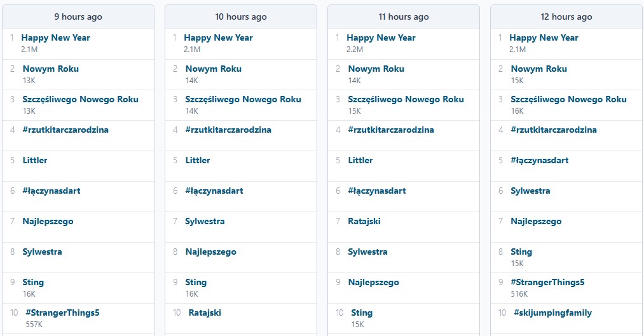Open Sting ranked 10 in 11 hours ago

click(x=362, y=313)
